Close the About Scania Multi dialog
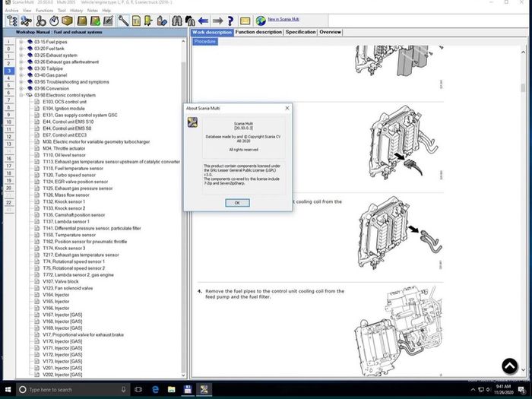 click(x=287, y=108)
